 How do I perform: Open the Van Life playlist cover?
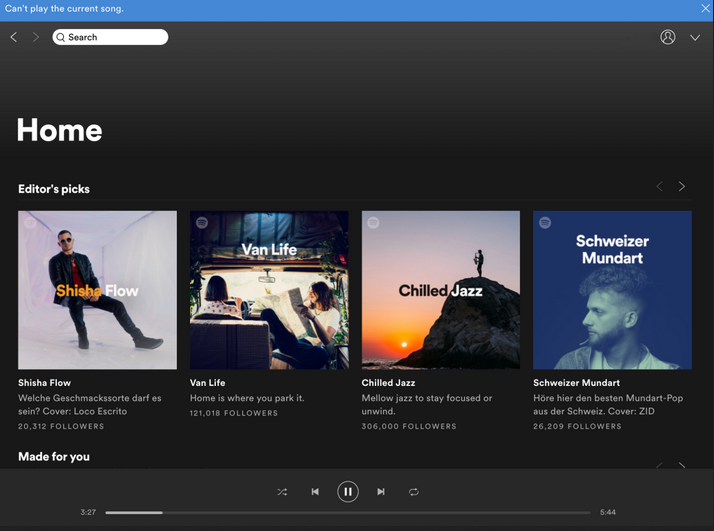coord(269,290)
